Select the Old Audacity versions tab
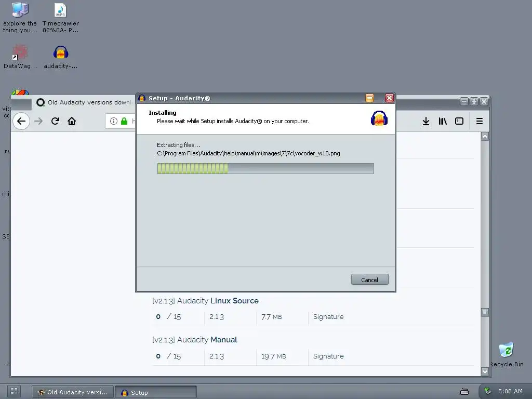Screen dimensions: 532x399 pyautogui.click(x=84, y=102)
